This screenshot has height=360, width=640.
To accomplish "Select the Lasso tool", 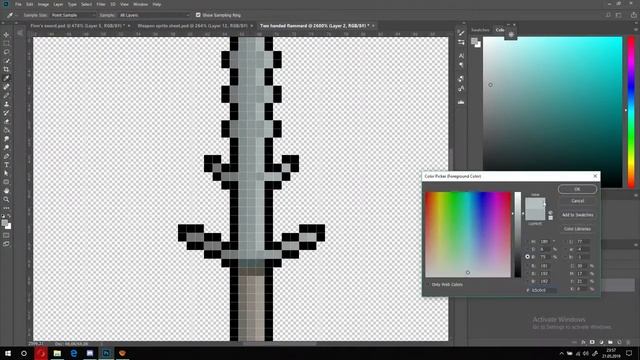I will [6, 52].
